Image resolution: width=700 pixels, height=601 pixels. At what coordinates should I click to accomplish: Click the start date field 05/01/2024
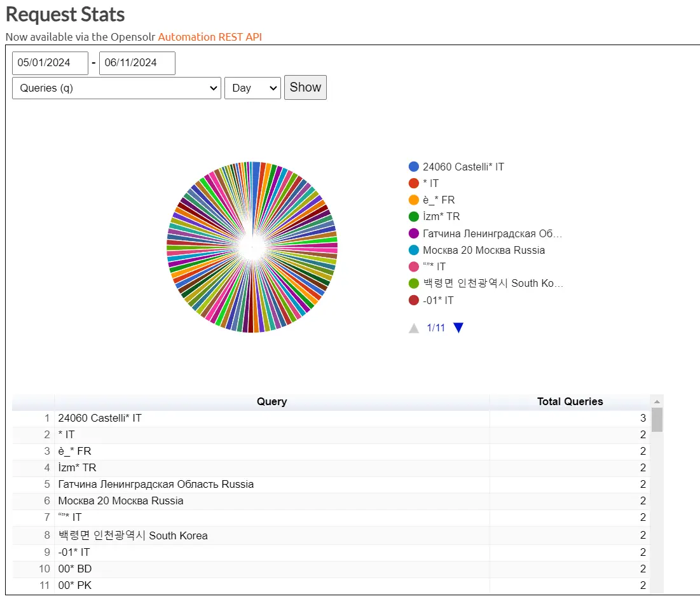point(50,63)
